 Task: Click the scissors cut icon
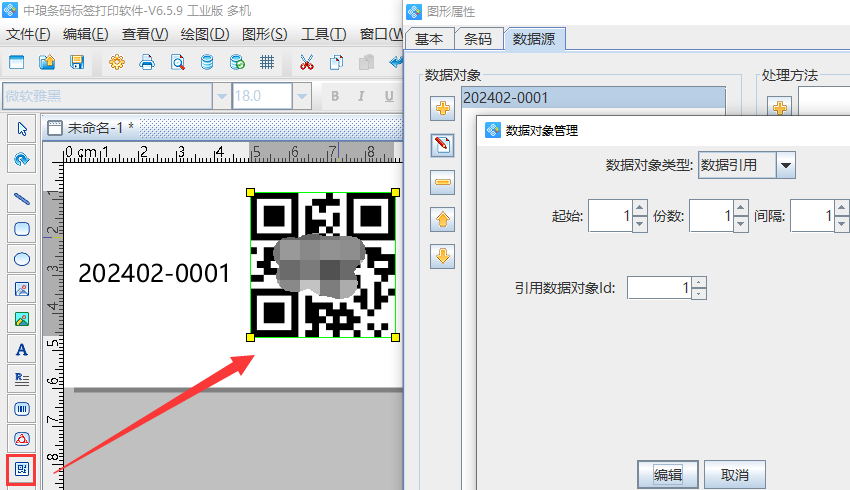(x=307, y=62)
